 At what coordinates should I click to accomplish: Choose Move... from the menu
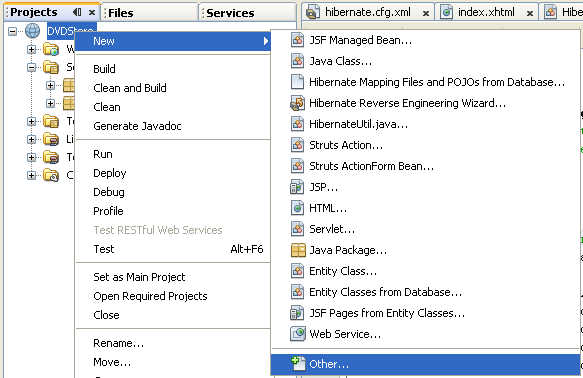click(x=112, y=362)
